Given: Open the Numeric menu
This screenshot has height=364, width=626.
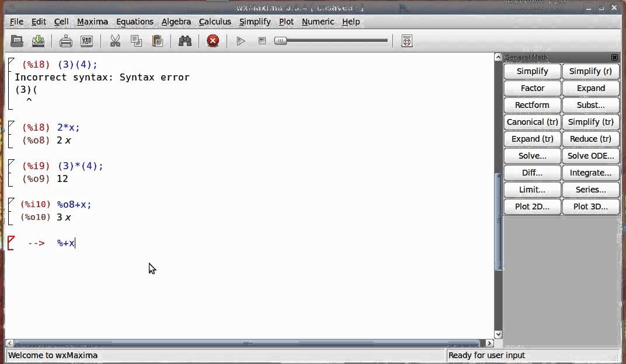Looking at the screenshot, I should [318, 22].
